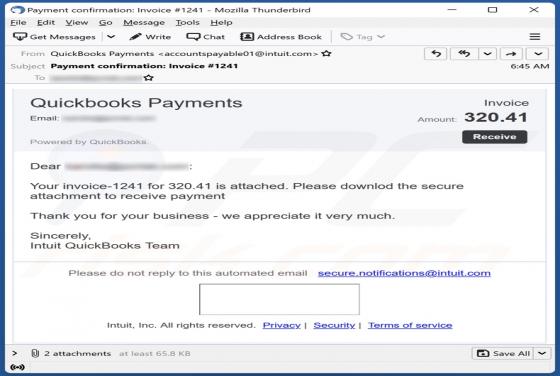Open the More actions chevron in header
Screen dimensions: 560x376
pos(538,54)
